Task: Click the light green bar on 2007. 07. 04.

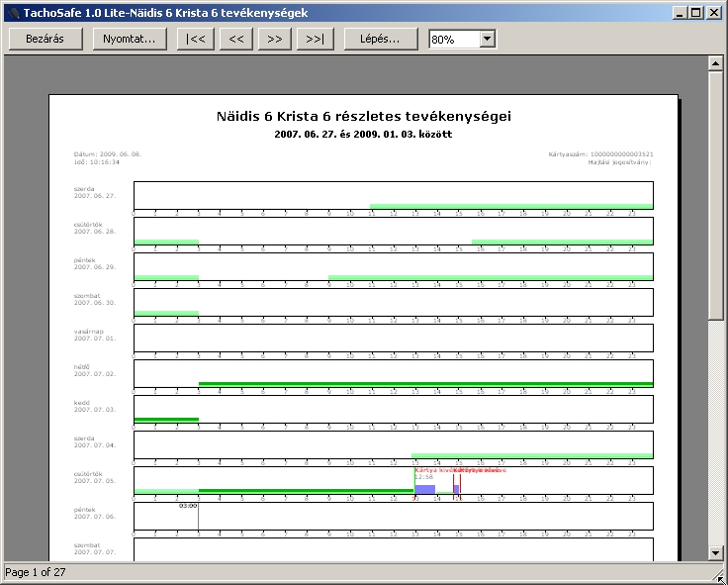Action: coord(532,456)
